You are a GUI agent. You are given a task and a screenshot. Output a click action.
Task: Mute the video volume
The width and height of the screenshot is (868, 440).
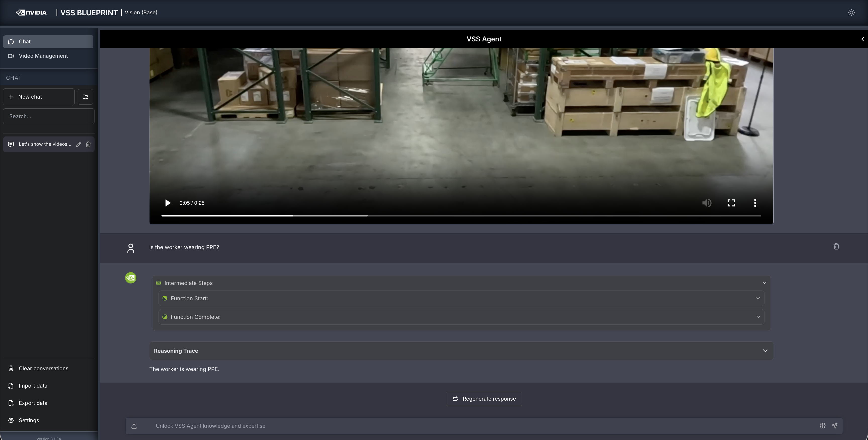click(x=707, y=203)
